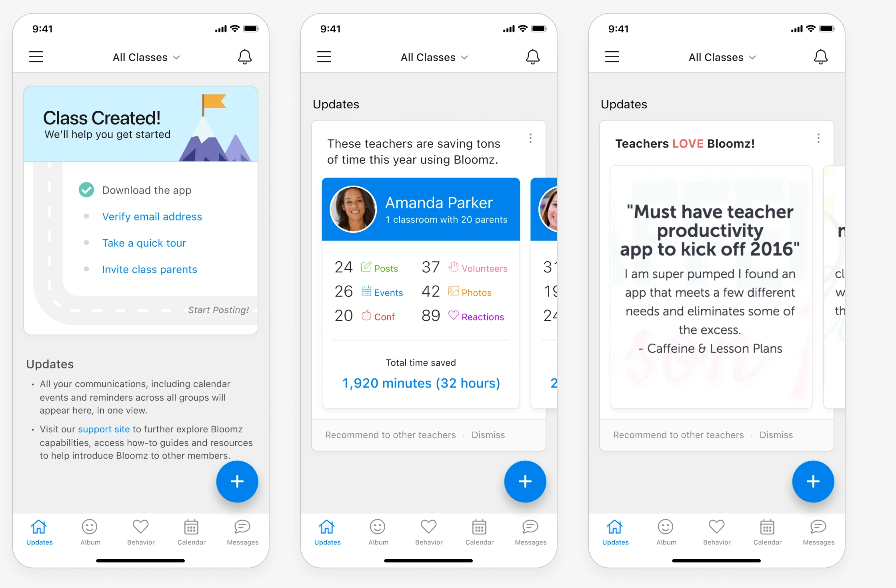
Task: Click Dismiss on the Amanda Parker card
Action: tap(488, 434)
